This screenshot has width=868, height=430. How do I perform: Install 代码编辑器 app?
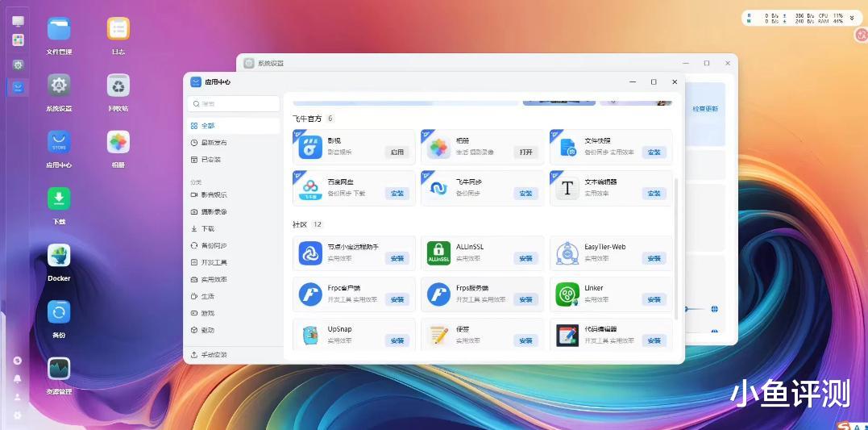[x=654, y=340]
